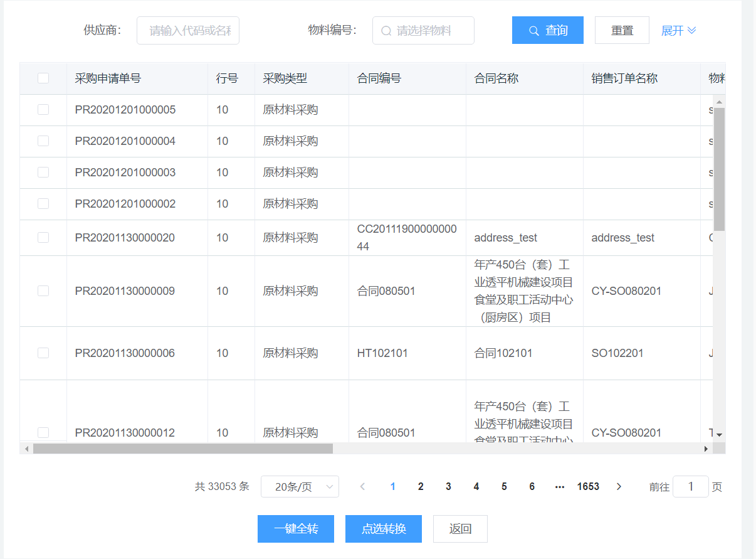Click the search magnifier icon in 查询 button
The width and height of the screenshot is (756, 559).
click(534, 31)
